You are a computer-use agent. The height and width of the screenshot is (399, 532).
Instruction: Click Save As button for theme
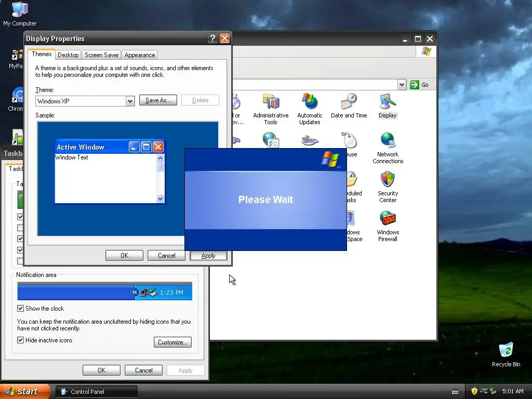(158, 100)
